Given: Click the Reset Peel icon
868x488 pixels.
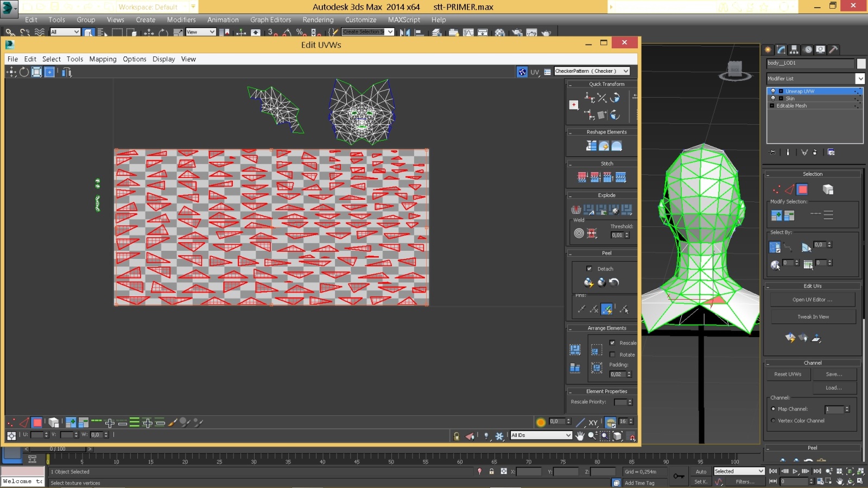Looking at the screenshot, I should (x=614, y=282).
